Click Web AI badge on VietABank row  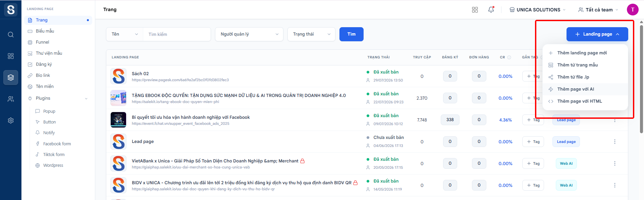click(x=566, y=163)
